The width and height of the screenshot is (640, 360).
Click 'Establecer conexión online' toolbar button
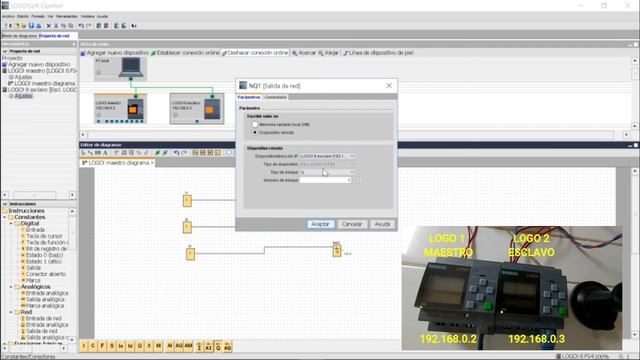[x=185, y=53]
